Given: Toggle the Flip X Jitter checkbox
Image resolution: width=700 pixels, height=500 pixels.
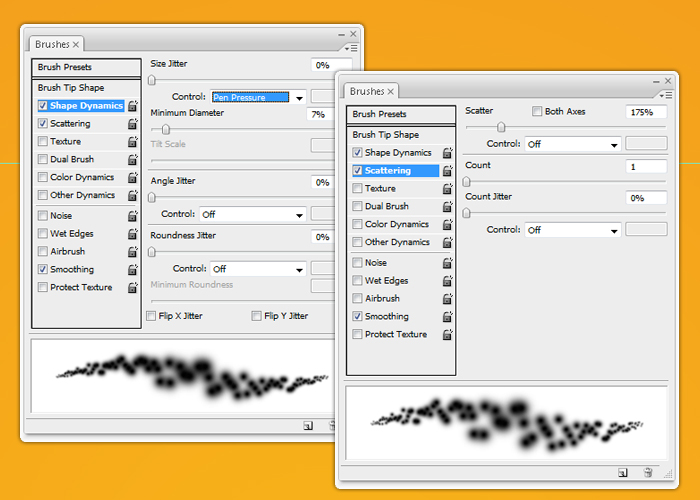Looking at the screenshot, I should (x=152, y=316).
